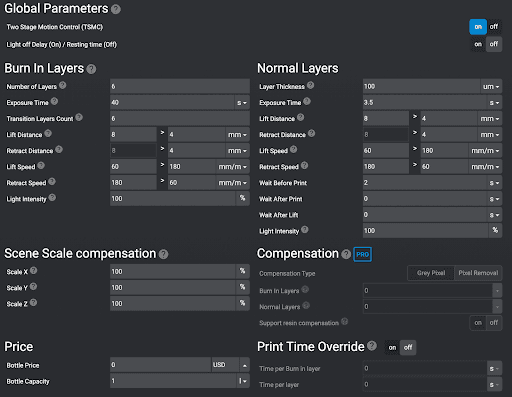
Task: Click Normal Layers Lift Speed second value 180
Action: point(444,151)
